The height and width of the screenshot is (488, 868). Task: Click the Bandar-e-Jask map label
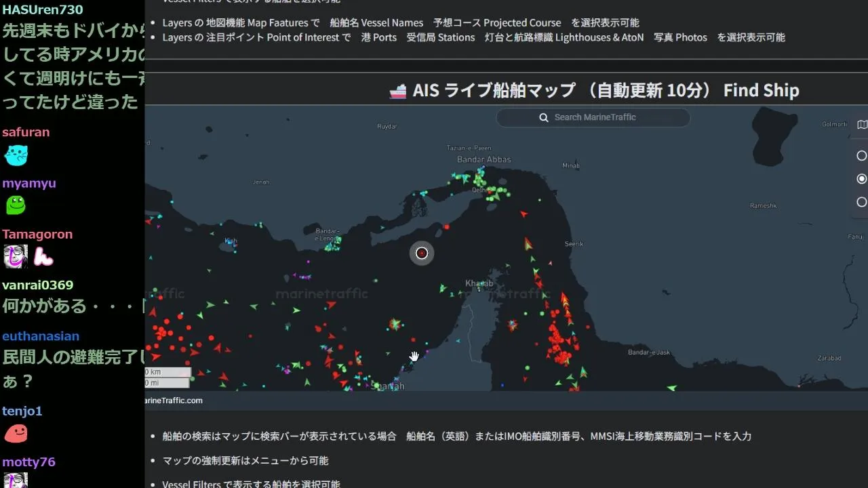649,352
